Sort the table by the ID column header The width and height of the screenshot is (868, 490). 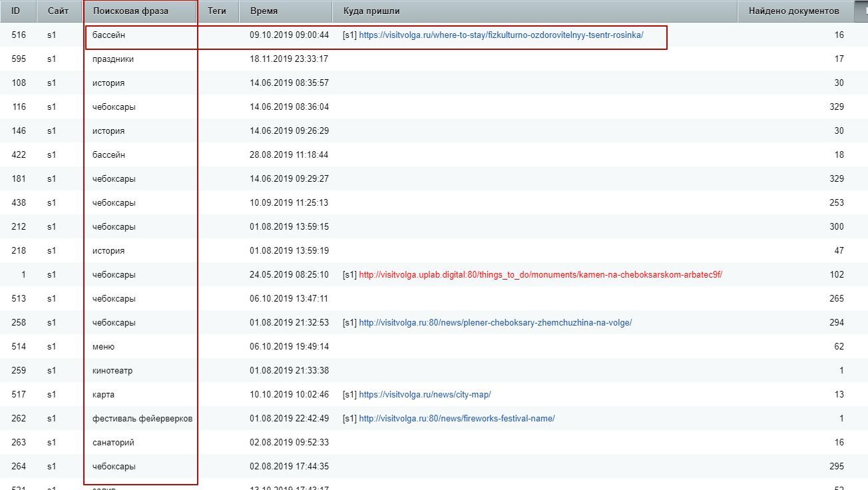[x=18, y=11]
